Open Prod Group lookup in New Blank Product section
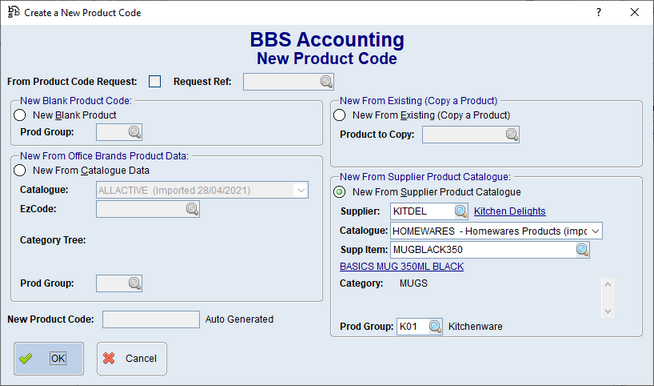 [134, 132]
